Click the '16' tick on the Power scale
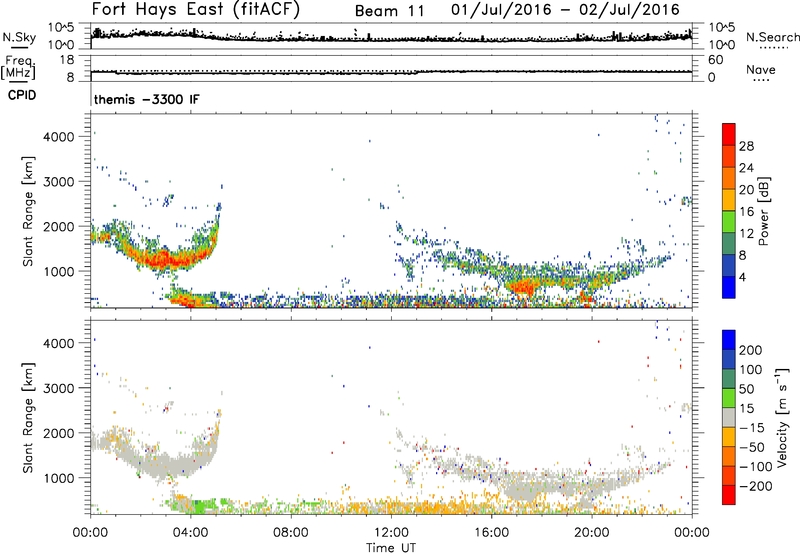Image resolution: width=800 pixels, height=554 pixels. (x=746, y=211)
